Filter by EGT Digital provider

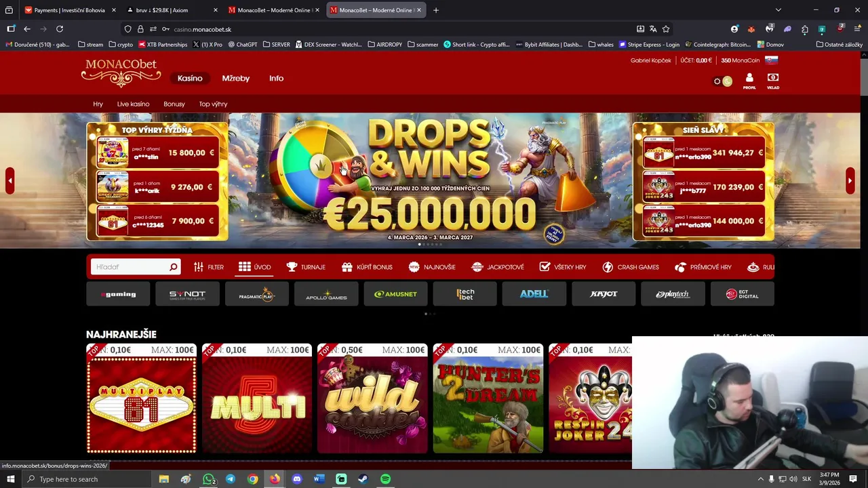[x=743, y=294]
